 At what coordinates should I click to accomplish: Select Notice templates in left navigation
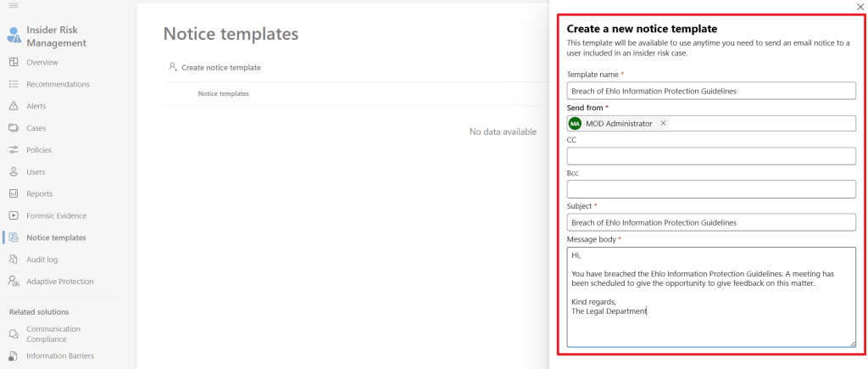tap(56, 238)
